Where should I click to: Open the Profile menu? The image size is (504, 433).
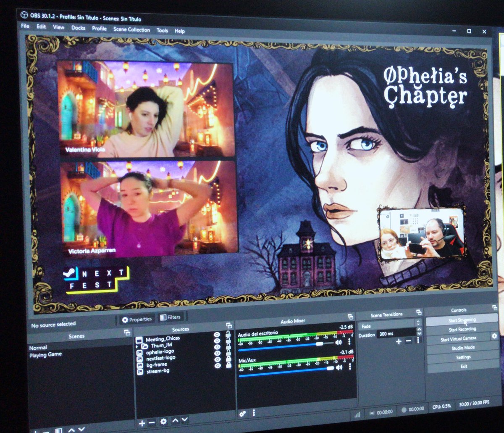click(99, 29)
